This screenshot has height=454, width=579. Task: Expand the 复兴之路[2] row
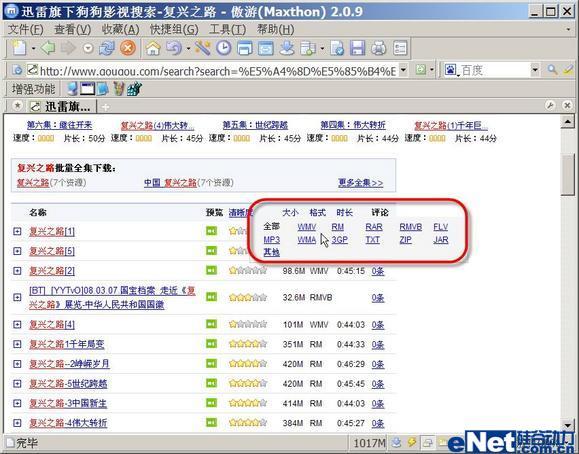17,271
